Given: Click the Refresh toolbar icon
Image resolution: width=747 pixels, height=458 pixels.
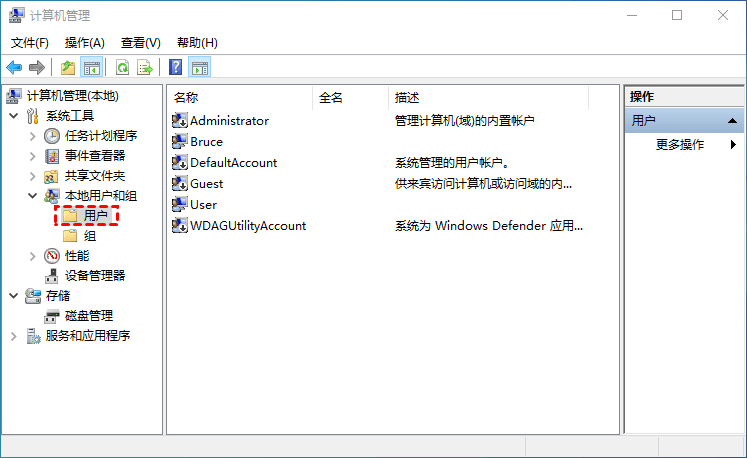Looking at the screenshot, I should pos(122,68).
